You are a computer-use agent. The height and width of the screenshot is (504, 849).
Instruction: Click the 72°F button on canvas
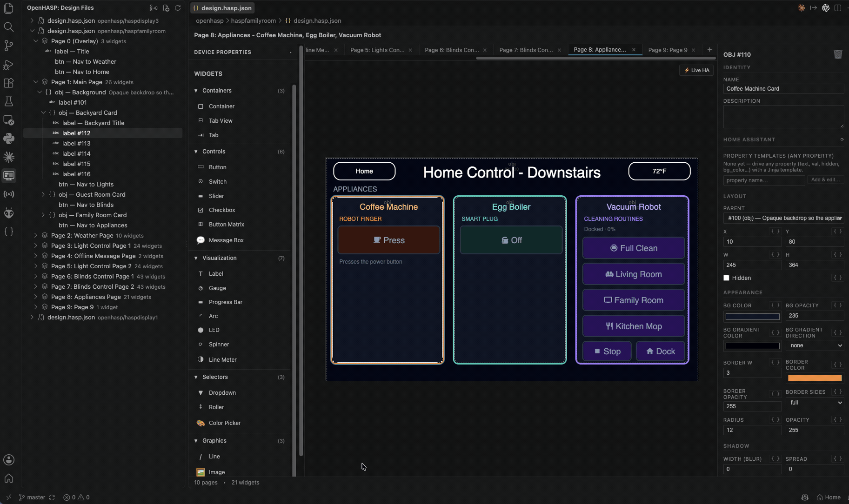point(659,171)
